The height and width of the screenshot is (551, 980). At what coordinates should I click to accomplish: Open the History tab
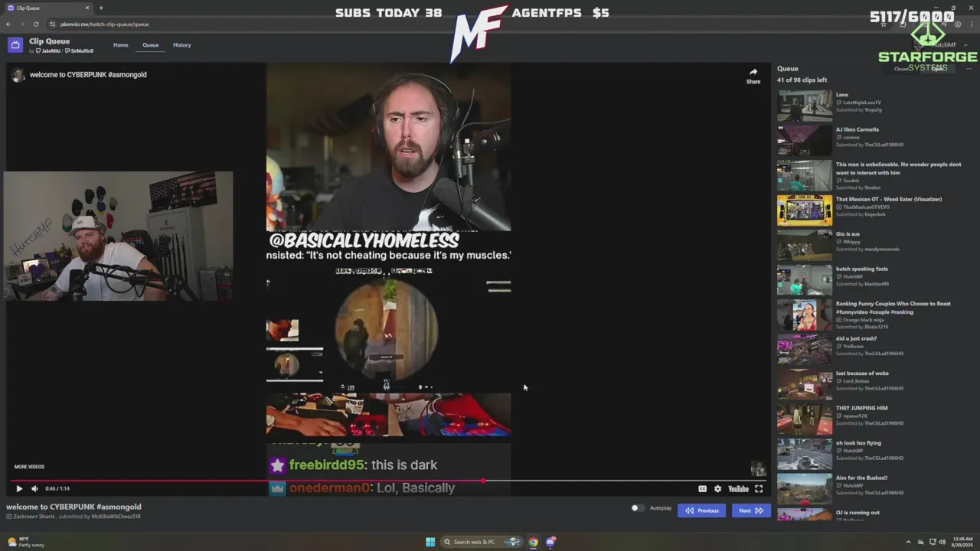click(182, 45)
